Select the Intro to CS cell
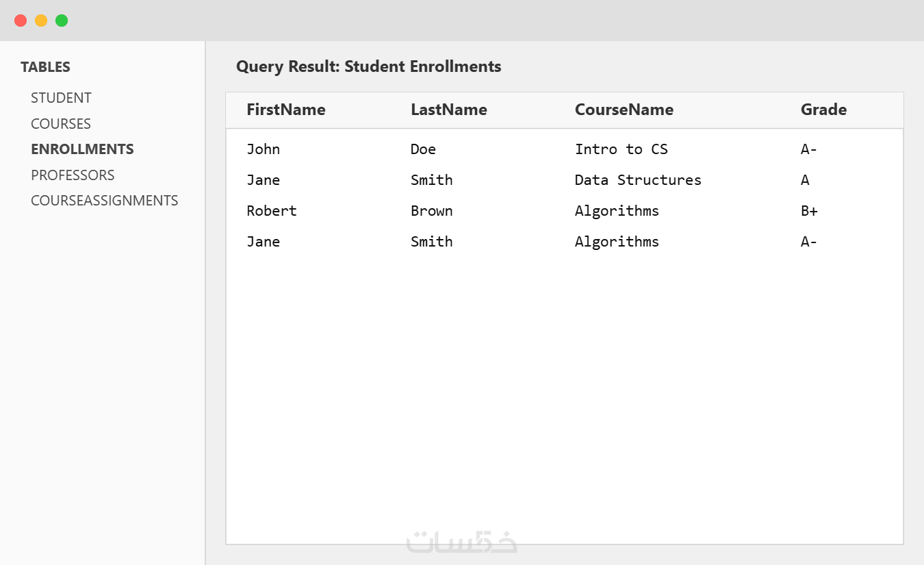The width and height of the screenshot is (924, 565). (x=621, y=149)
